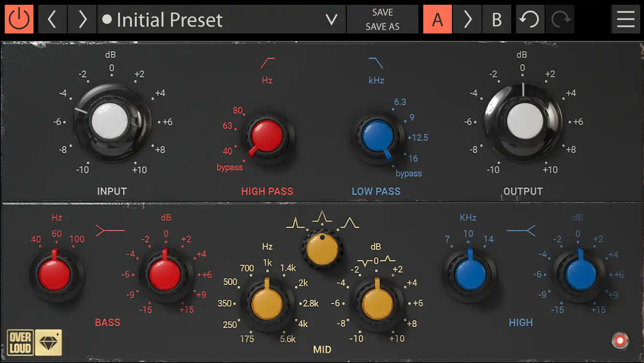
Task: Open the hamburger main menu
Action: [x=625, y=20]
